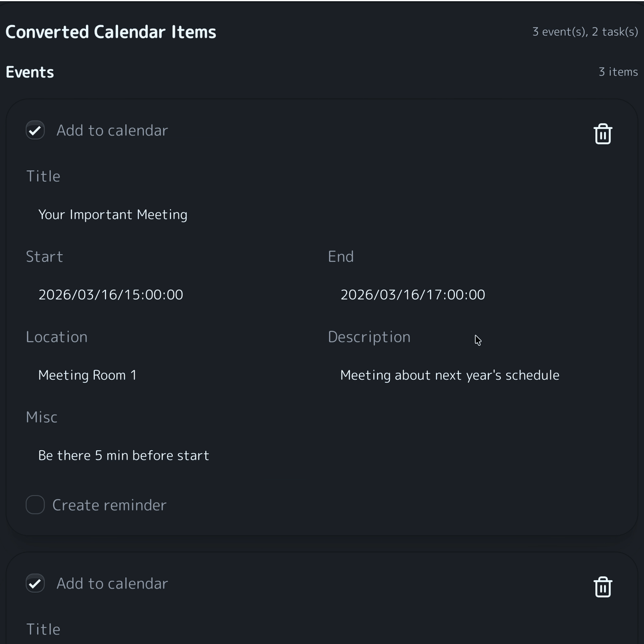Delete the second event using its trash icon
644x644 pixels.
(603, 587)
